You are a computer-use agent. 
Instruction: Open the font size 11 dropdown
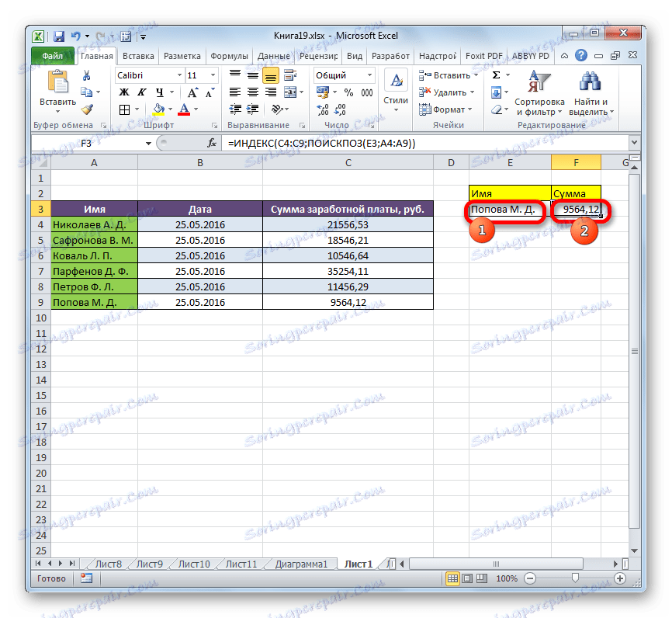[213, 75]
